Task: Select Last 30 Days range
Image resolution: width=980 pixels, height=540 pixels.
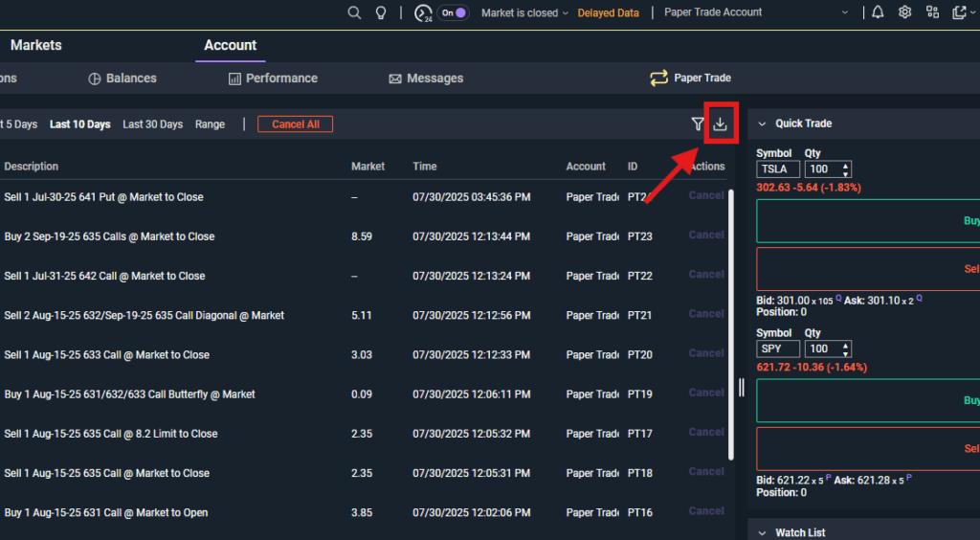Action: [152, 124]
